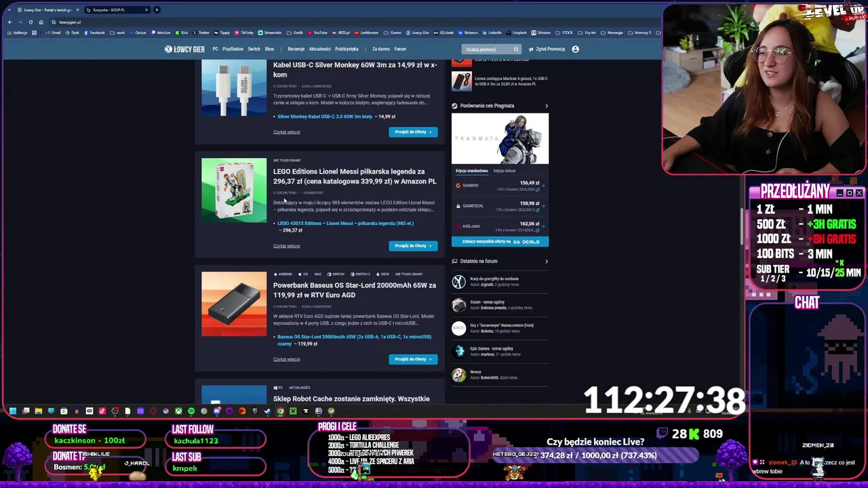Open the Aktualności menu item
Screen dimensions: 868x488
319,49
